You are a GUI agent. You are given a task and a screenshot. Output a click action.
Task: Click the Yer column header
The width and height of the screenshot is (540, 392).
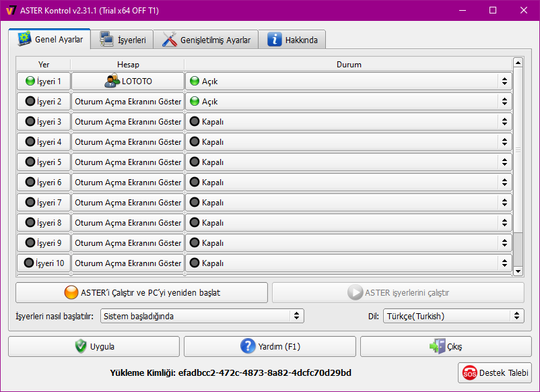point(44,65)
